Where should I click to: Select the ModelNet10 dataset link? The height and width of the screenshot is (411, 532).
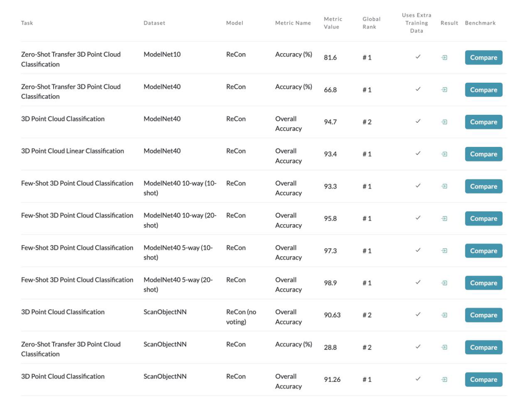point(162,54)
